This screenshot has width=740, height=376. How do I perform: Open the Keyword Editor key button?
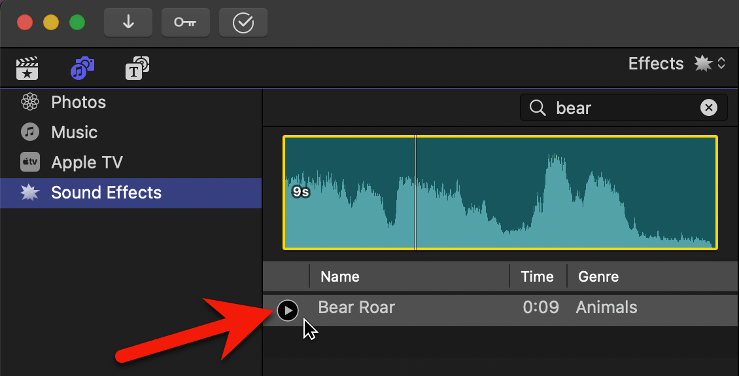pos(185,22)
